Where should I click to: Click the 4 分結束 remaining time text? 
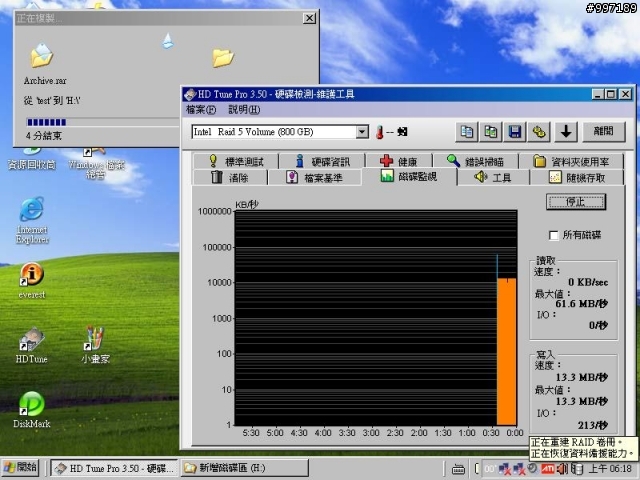pyautogui.click(x=44, y=136)
